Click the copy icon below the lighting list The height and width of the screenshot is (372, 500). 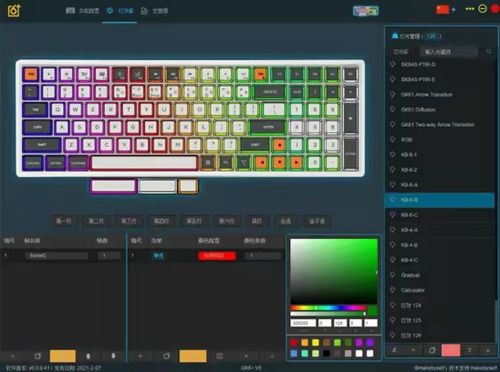click(x=432, y=350)
